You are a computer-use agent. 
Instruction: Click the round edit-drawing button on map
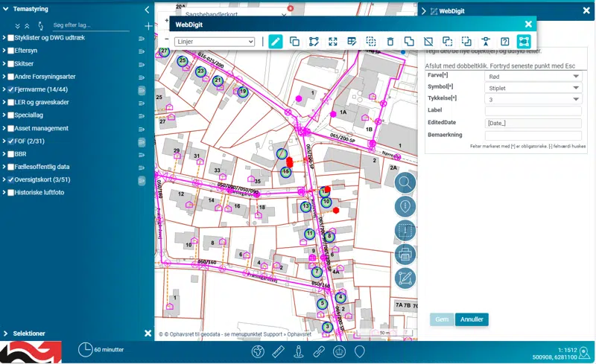click(x=405, y=278)
